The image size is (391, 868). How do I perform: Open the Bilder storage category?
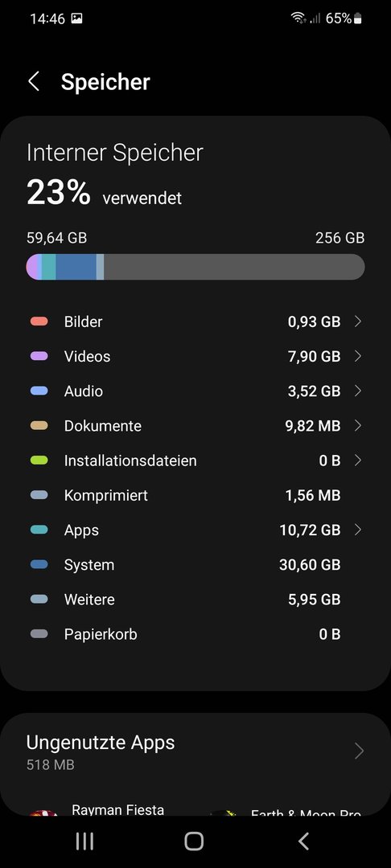pyautogui.click(x=195, y=321)
